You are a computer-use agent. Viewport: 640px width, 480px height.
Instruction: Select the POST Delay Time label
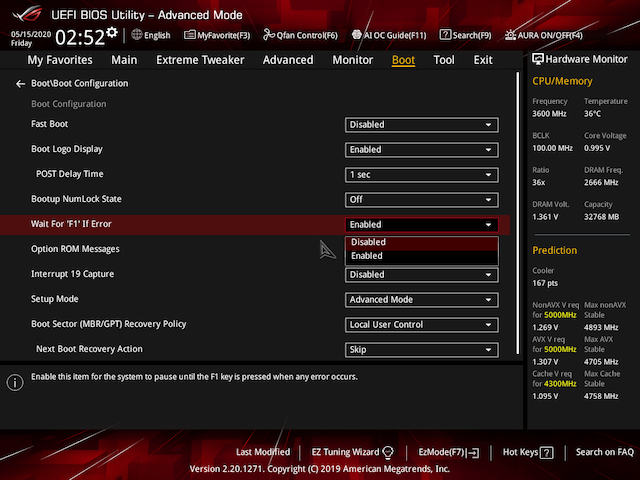pyautogui.click(x=70, y=174)
